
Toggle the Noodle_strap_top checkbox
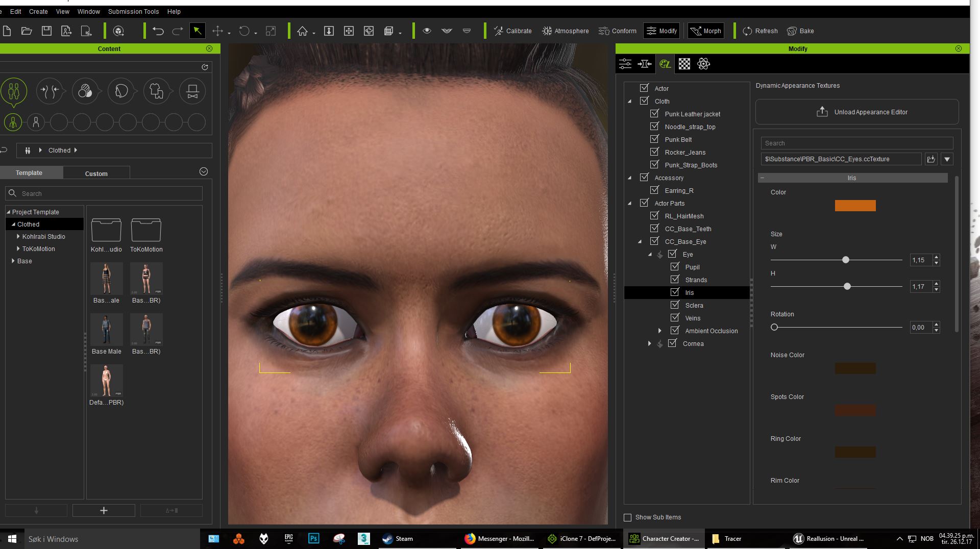point(654,127)
